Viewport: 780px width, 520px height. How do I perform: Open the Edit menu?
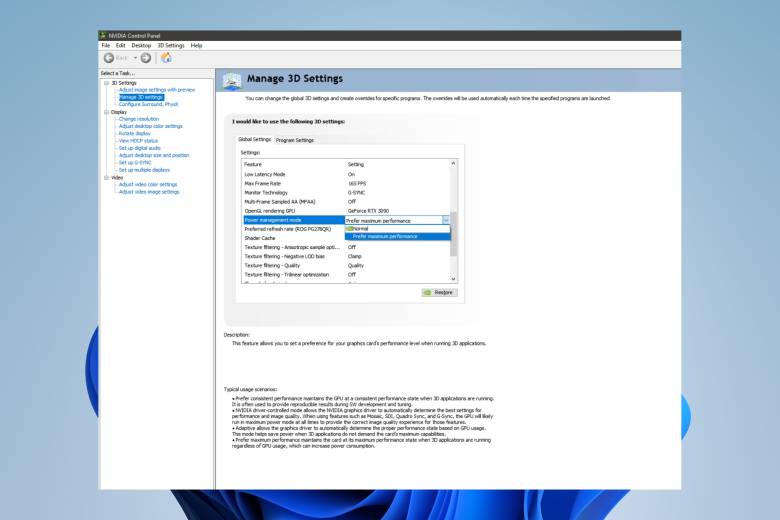120,45
